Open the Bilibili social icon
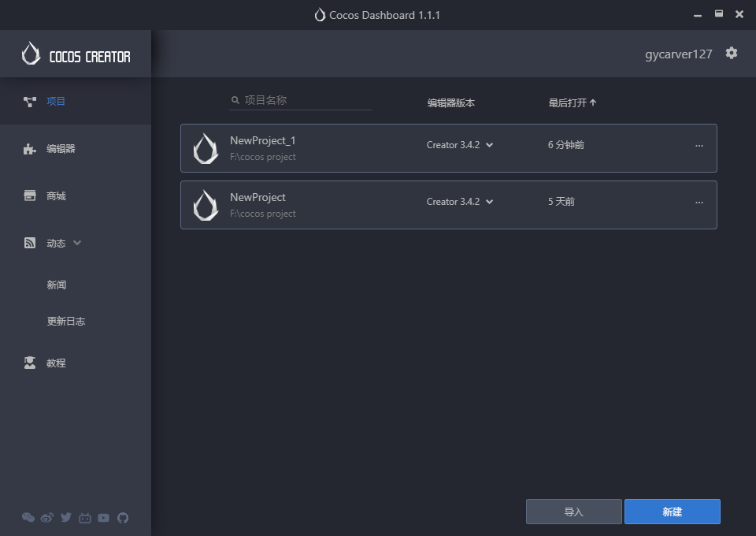The width and height of the screenshot is (756, 536). point(85,518)
